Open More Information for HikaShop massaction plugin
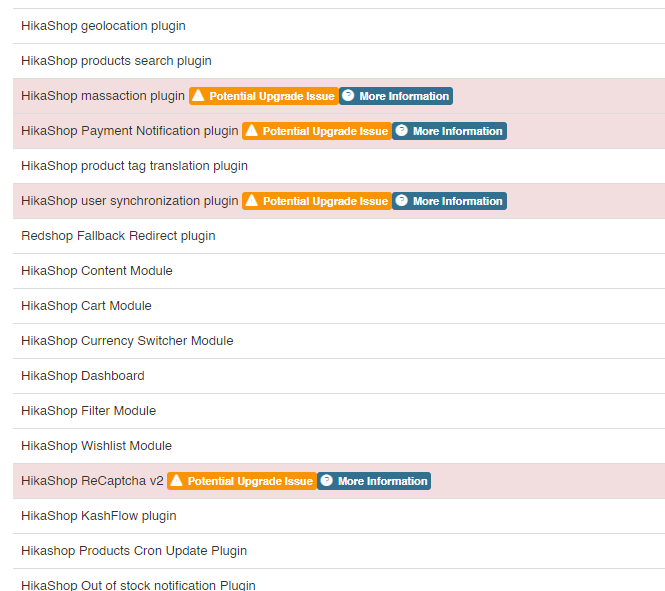665x591 pixels. [x=403, y=96]
